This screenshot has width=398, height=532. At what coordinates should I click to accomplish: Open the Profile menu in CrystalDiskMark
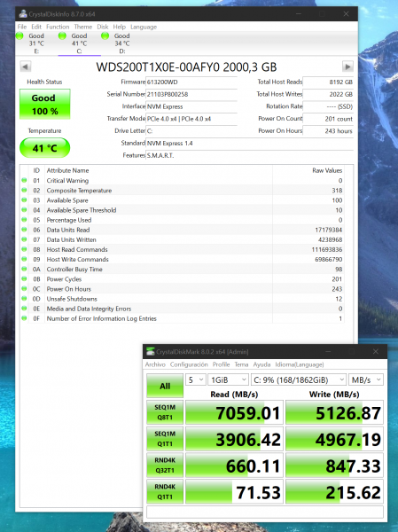click(222, 364)
